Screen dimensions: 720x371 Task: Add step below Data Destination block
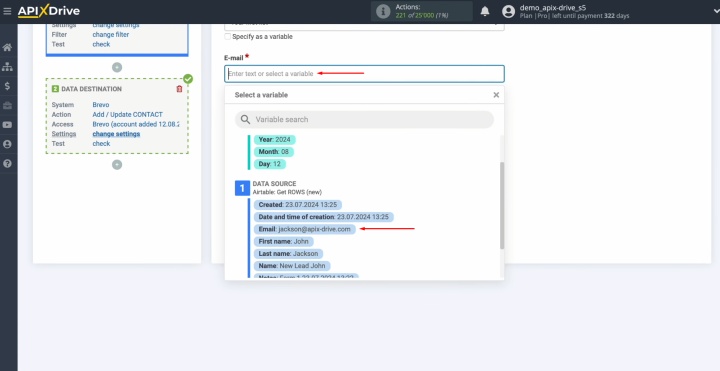(117, 165)
